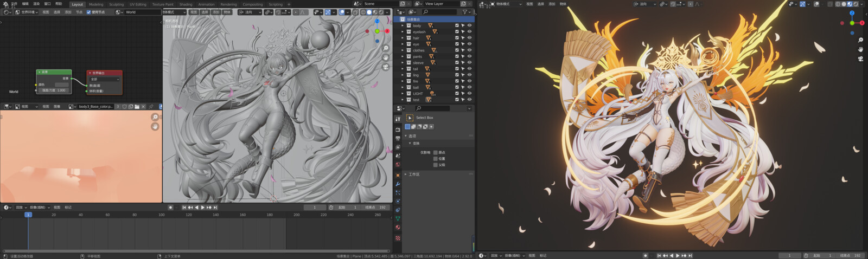Toggle exclude checkbox for LIGHT collection
The height and width of the screenshot is (259, 868).
(457, 93)
